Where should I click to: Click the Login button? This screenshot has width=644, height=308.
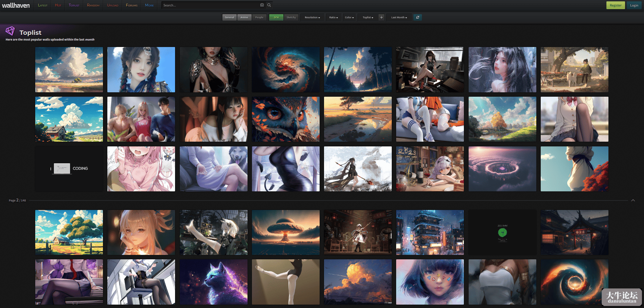pos(634,5)
